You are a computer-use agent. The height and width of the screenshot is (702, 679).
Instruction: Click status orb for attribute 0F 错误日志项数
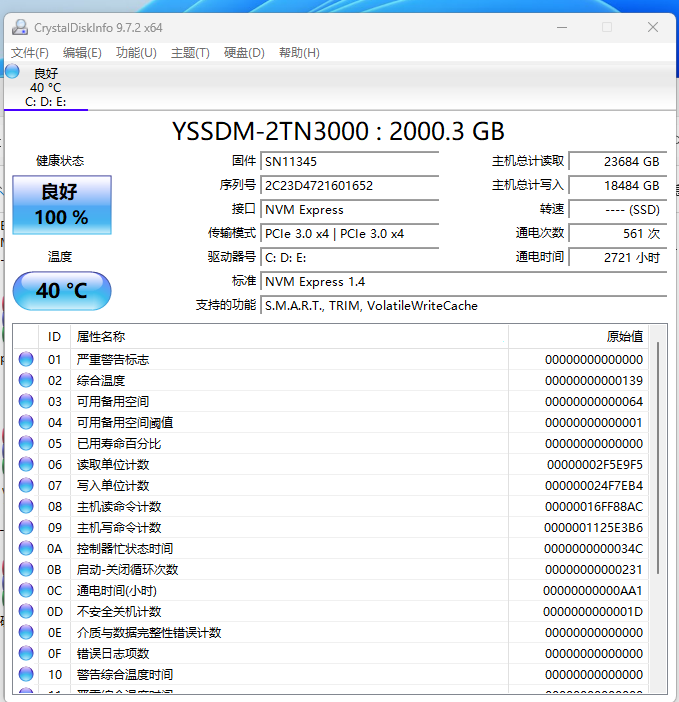(26, 654)
